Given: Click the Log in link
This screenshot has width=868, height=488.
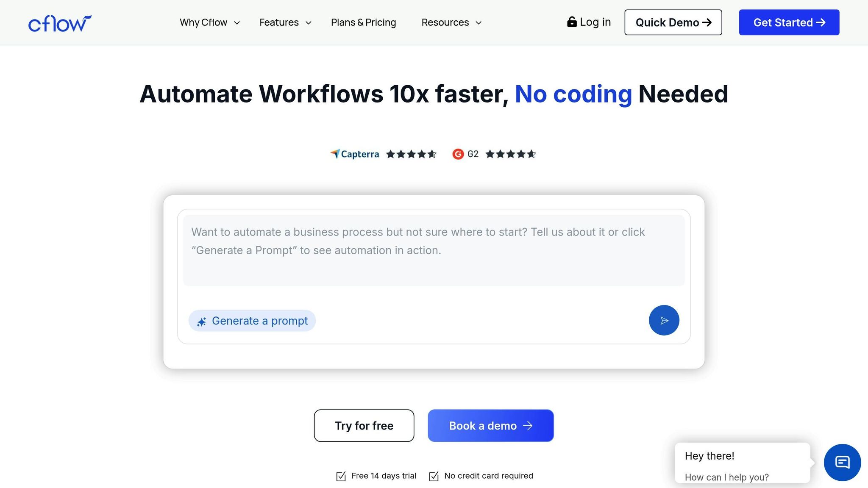Looking at the screenshot, I should coord(595,22).
